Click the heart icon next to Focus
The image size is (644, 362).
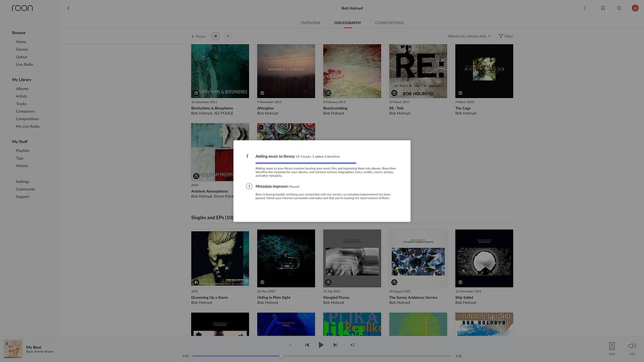tap(228, 36)
